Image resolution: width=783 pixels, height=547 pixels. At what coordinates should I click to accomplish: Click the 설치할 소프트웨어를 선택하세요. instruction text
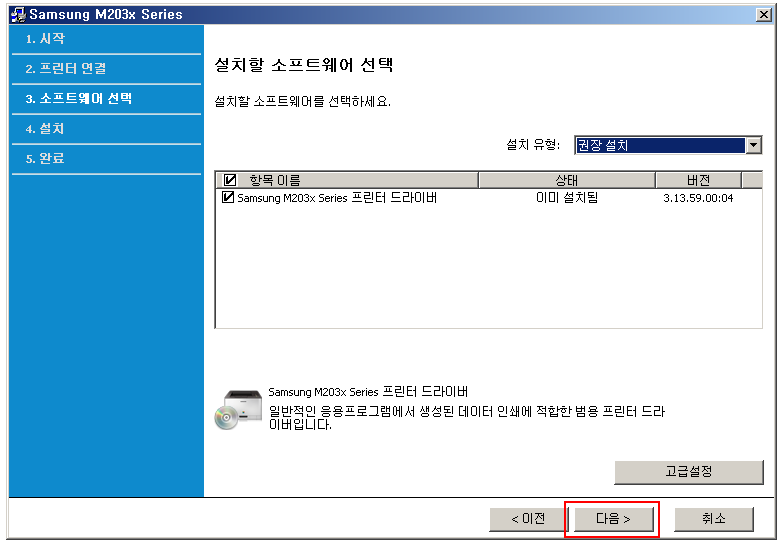click(x=303, y=101)
